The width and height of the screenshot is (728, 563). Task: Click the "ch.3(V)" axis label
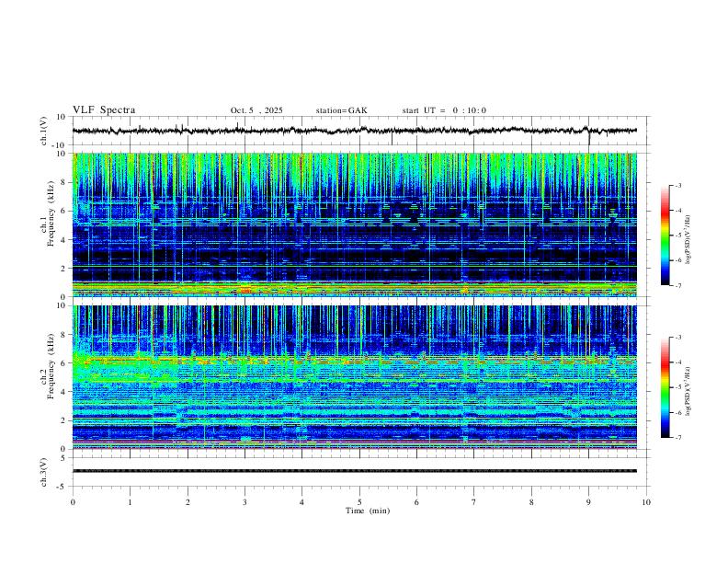click(x=44, y=473)
